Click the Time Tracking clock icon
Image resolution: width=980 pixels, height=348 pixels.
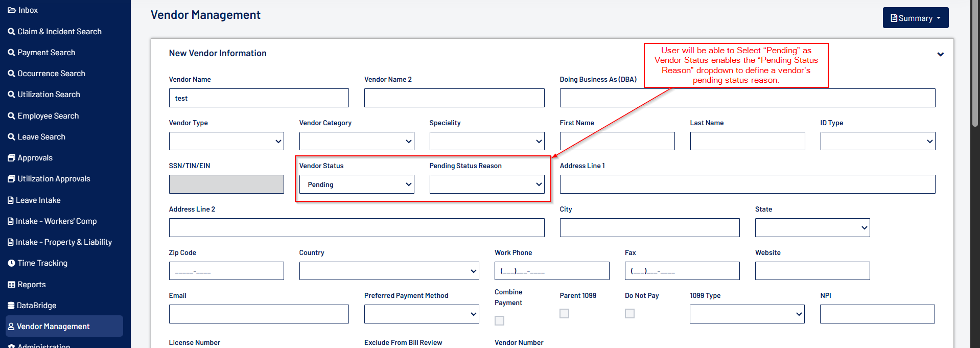[11, 263]
